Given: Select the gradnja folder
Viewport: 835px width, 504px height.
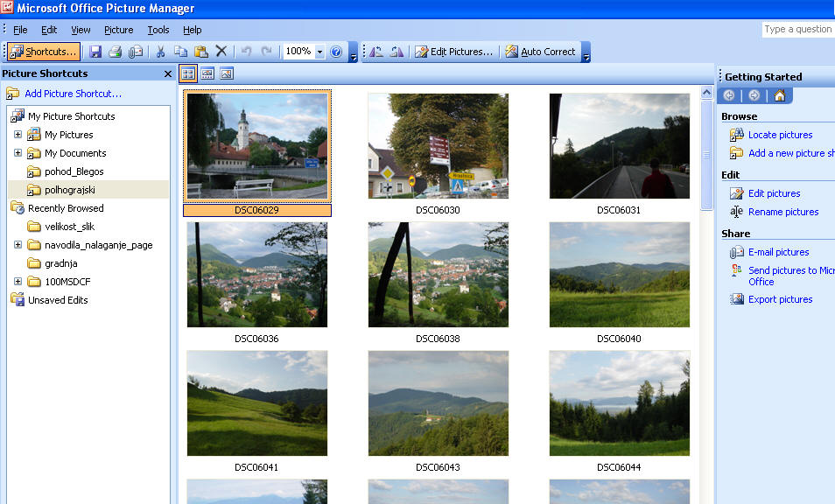Looking at the screenshot, I should pos(60,263).
